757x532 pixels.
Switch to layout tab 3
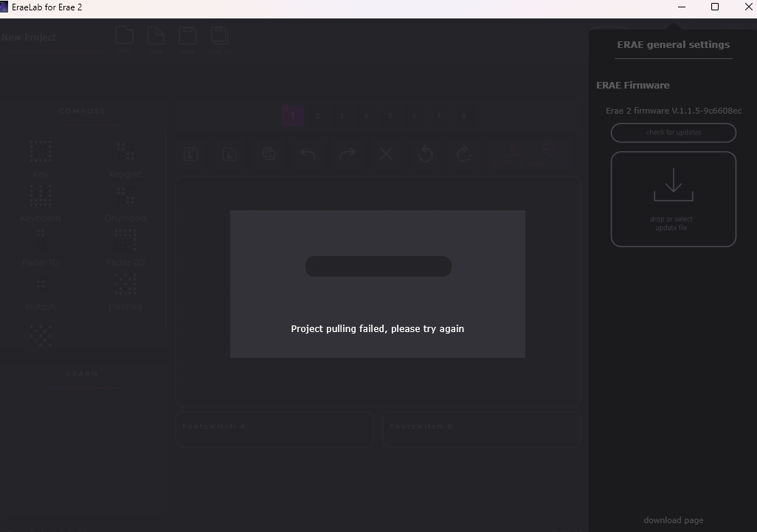[x=342, y=116]
